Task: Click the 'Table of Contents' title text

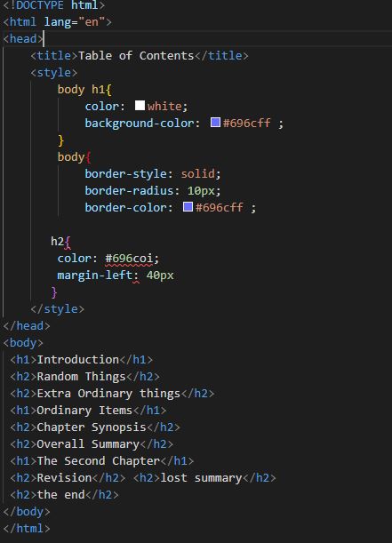Action: [x=136, y=55]
